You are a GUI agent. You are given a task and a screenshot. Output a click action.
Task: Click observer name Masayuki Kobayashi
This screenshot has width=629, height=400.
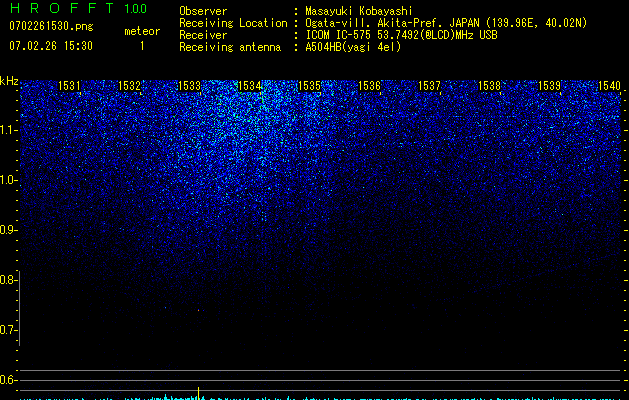(x=359, y=11)
